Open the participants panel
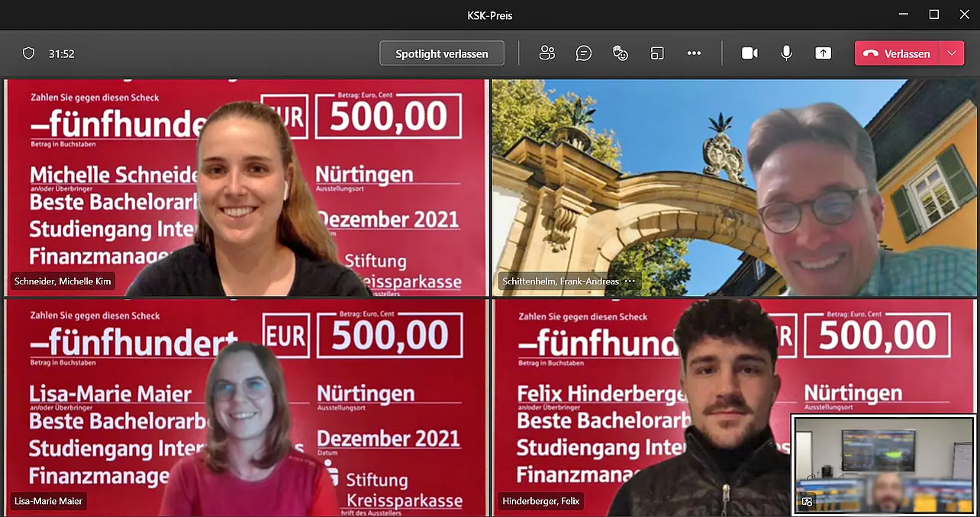Image resolution: width=980 pixels, height=517 pixels. (x=546, y=53)
